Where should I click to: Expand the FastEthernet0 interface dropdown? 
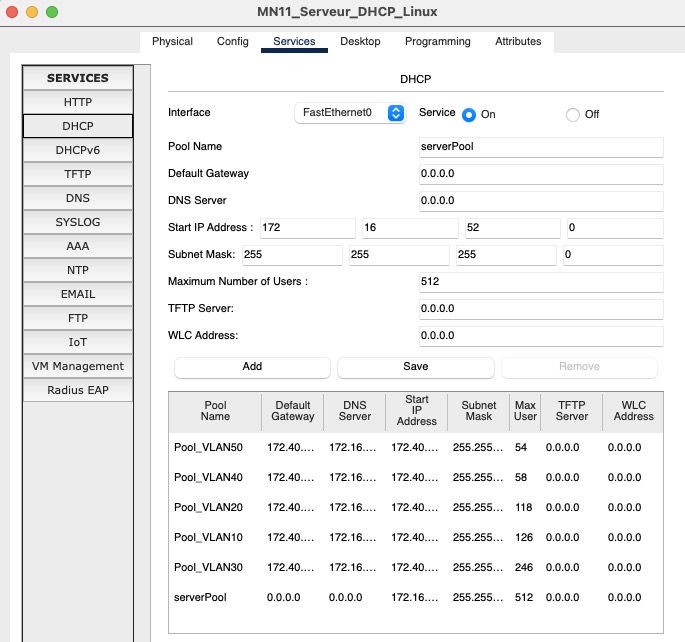point(350,113)
